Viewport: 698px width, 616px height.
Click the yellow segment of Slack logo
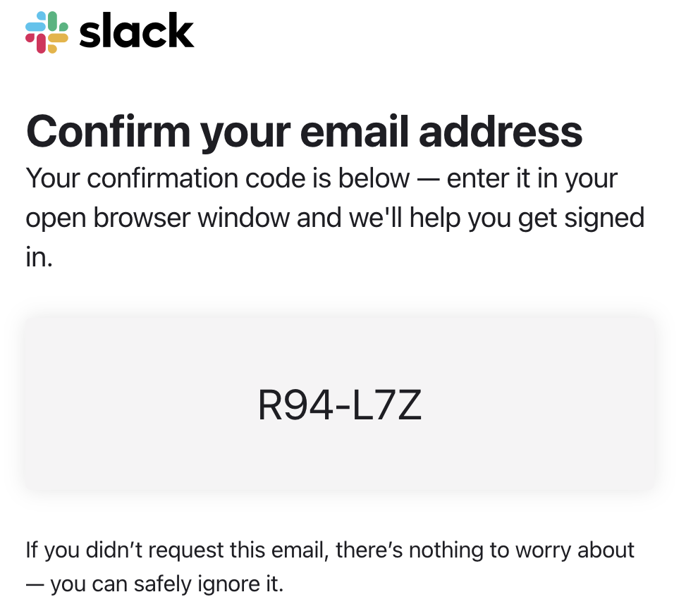click(58, 38)
